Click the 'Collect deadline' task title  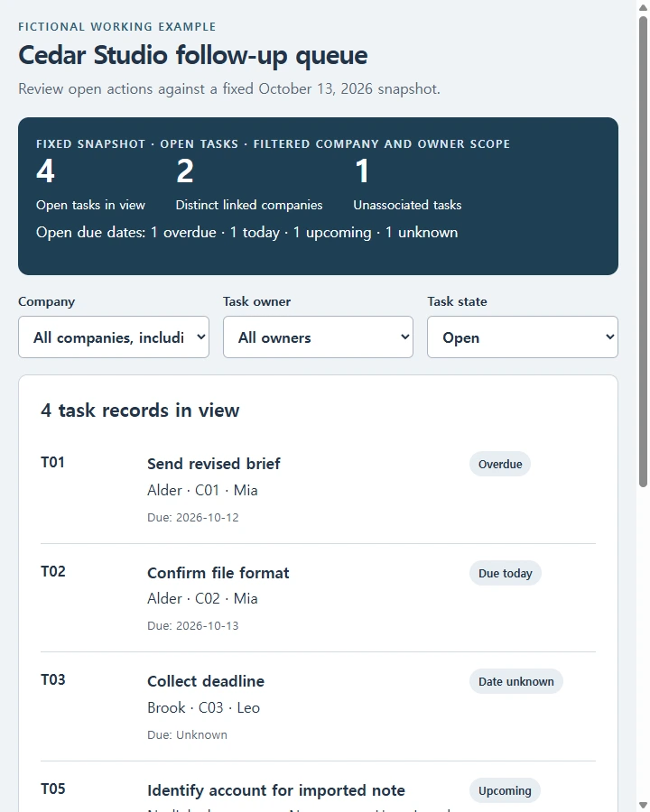[206, 681]
